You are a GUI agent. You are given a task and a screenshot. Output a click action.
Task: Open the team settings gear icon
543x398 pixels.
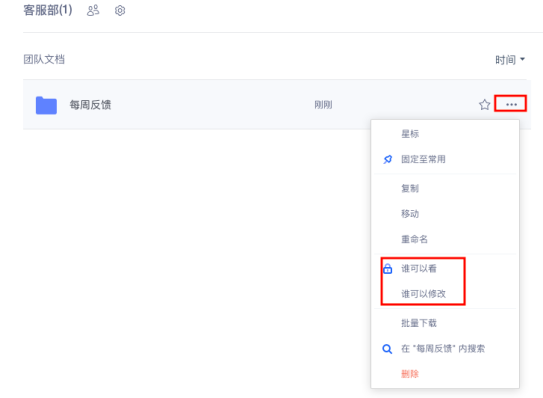click(120, 10)
